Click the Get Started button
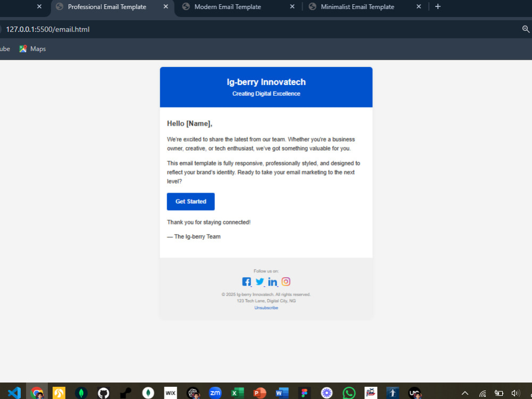 [x=190, y=202]
